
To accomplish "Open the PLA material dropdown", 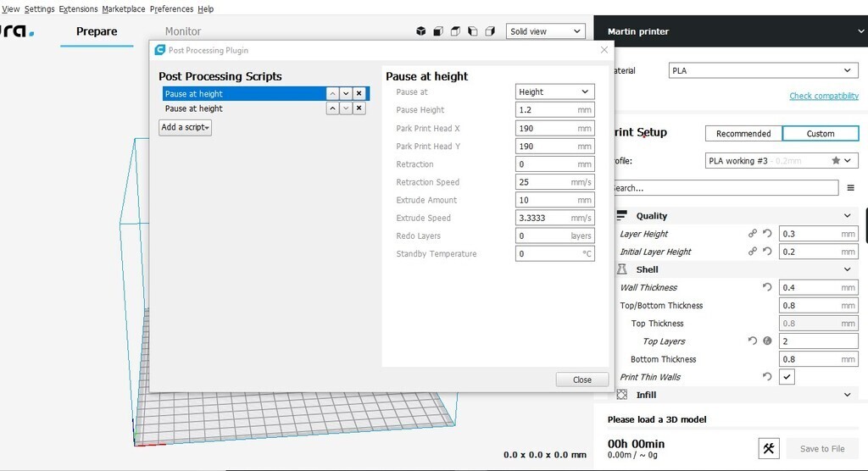I will 764,70.
